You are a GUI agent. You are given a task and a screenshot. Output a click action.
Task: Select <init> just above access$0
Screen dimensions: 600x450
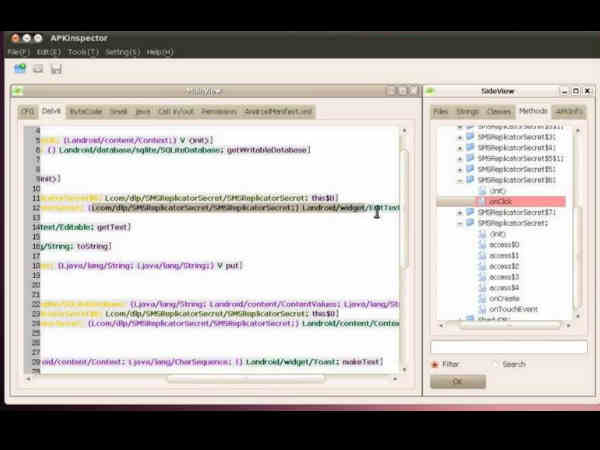(497, 234)
